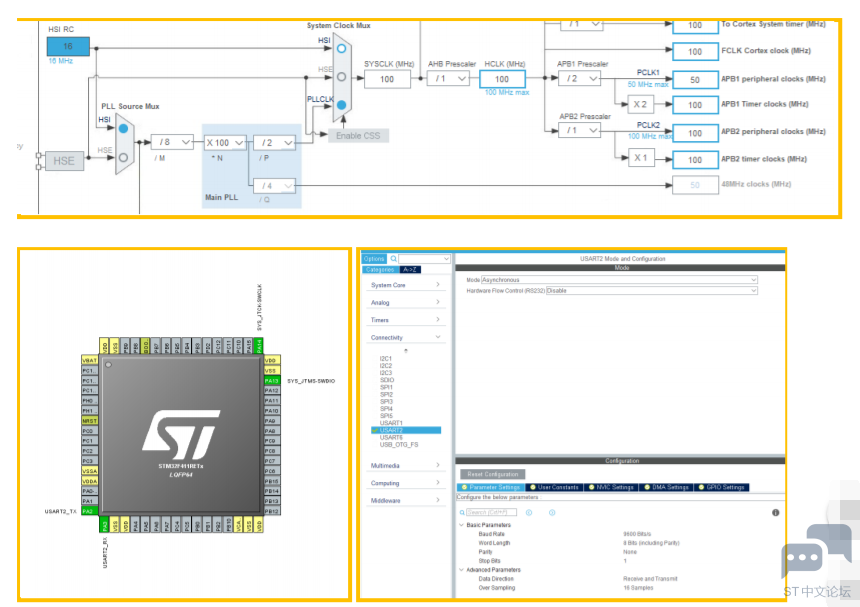This screenshot has width=860, height=607.
Task: Click the parameter Search (Ctrl+F) field
Action: tap(491, 512)
